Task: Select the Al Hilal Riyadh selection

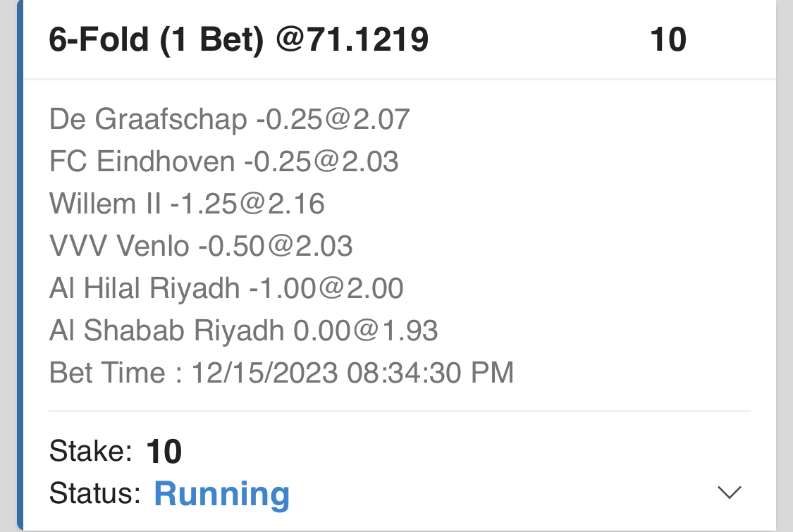Action: tap(145, 289)
